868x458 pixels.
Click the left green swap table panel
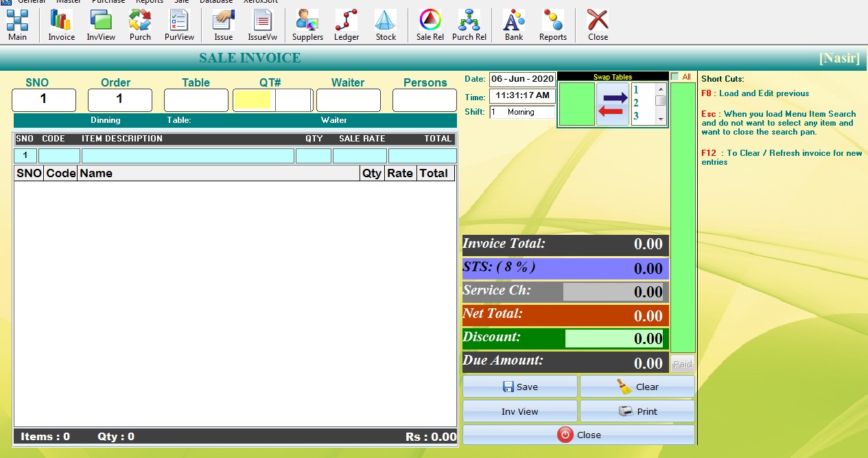click(577, 104)
